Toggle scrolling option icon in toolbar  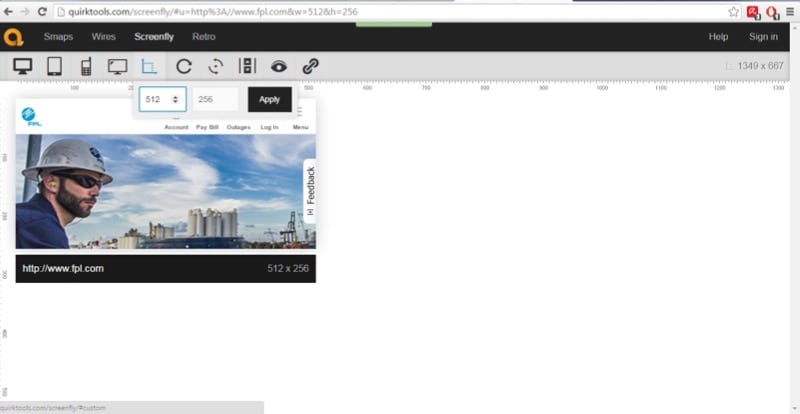[x=247, y=66]
